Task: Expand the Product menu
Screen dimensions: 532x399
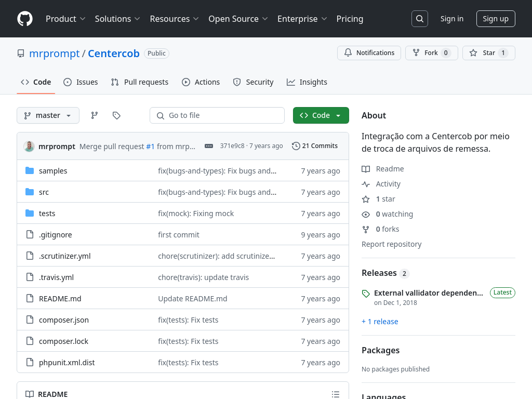Action: 65,19
